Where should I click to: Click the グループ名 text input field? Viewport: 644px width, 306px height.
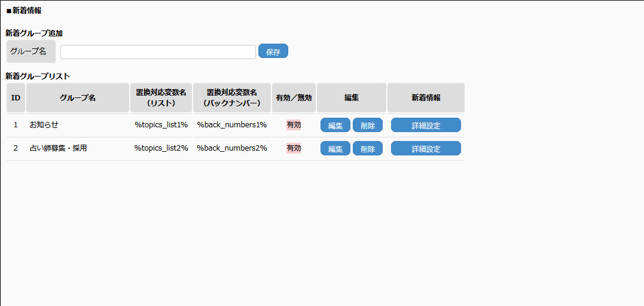pos(158,52)
